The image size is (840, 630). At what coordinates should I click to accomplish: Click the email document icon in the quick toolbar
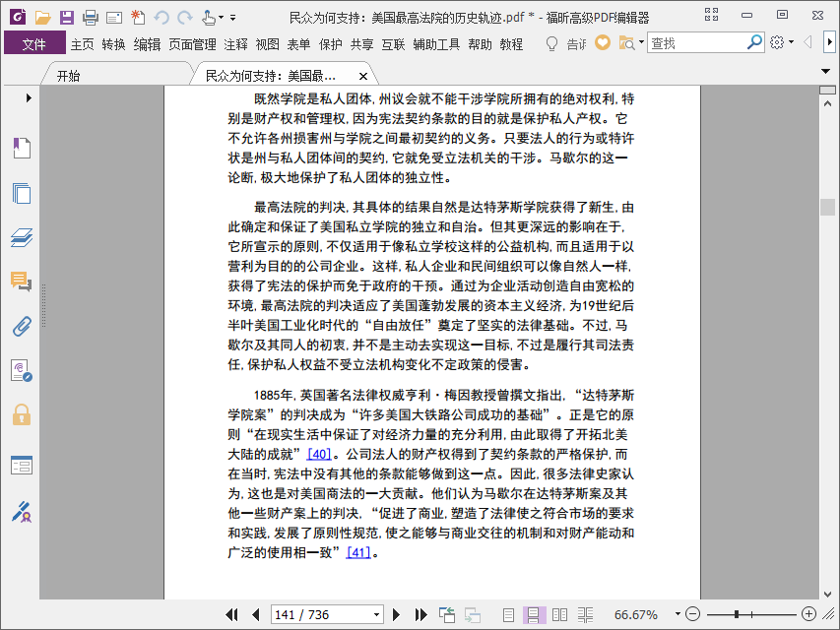tap(114, 19)
